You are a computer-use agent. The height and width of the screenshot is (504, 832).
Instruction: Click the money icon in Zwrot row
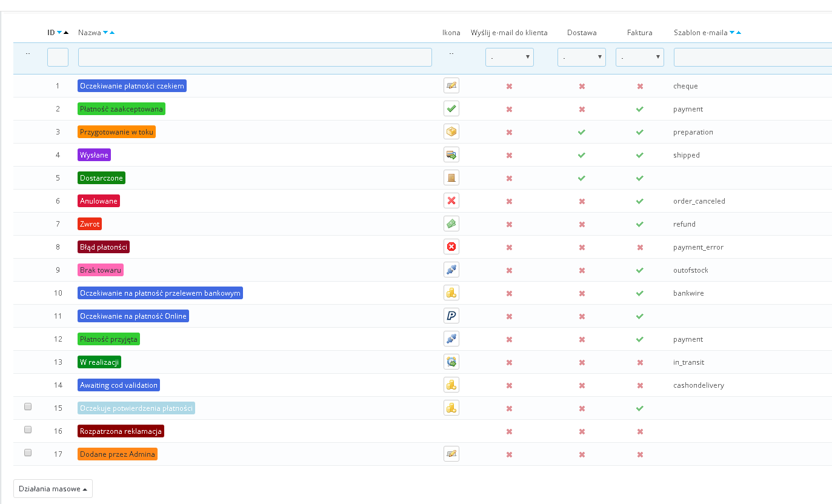[x=451, y=224]
